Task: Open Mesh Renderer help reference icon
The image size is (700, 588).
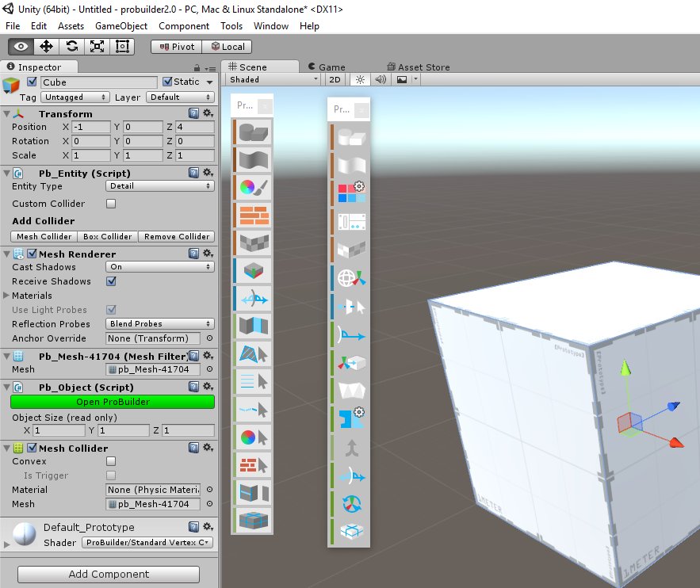Action: click(193, 254)
